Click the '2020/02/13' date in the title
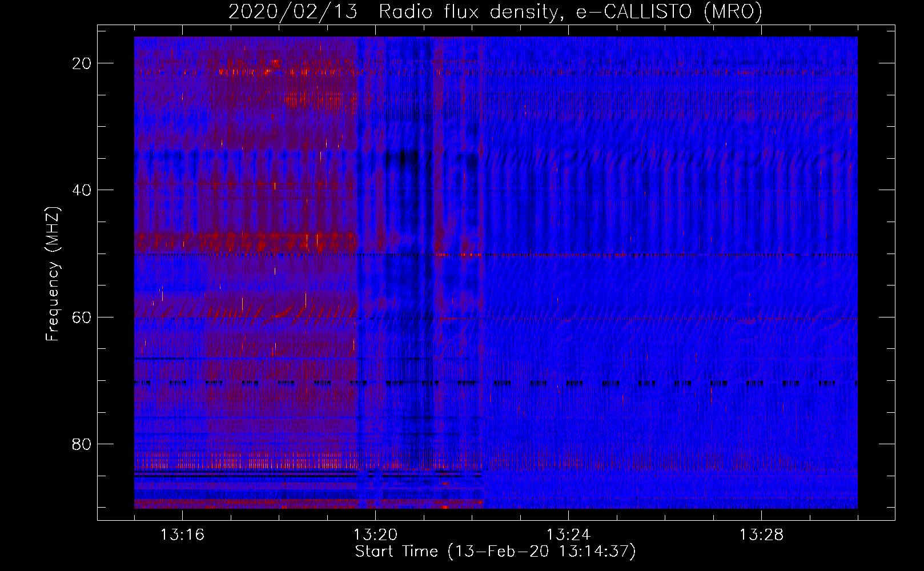Screen dimensions: 924x571 [293, 11]
